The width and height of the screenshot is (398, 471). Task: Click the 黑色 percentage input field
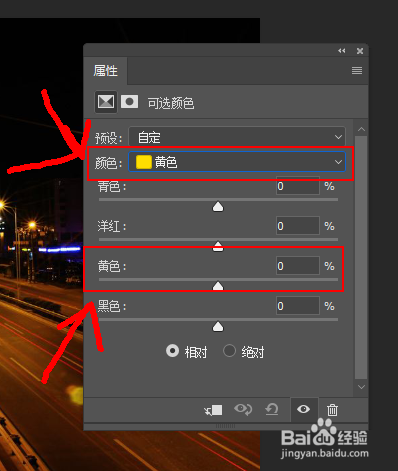pos(298,306)
